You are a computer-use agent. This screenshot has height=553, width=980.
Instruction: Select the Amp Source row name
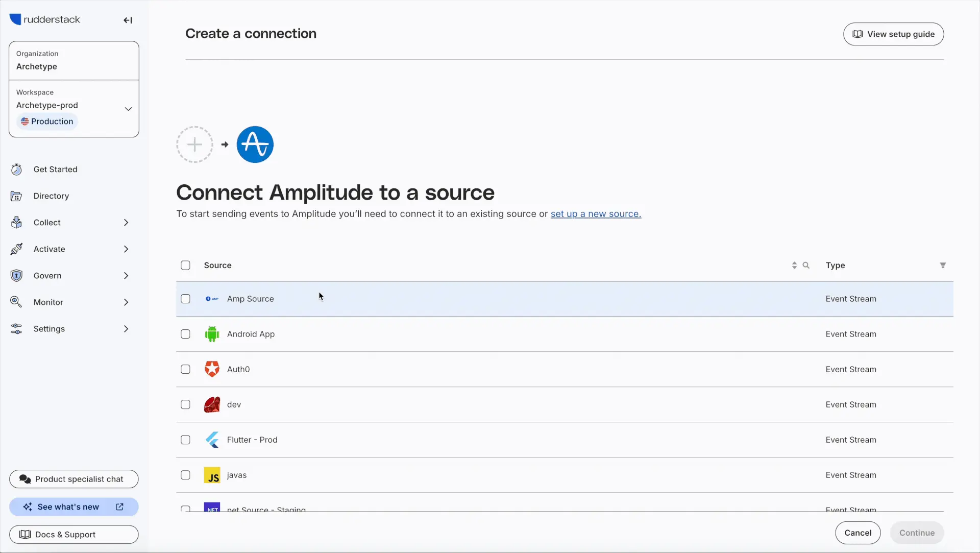pyautogui.click(x=250, y=299)
